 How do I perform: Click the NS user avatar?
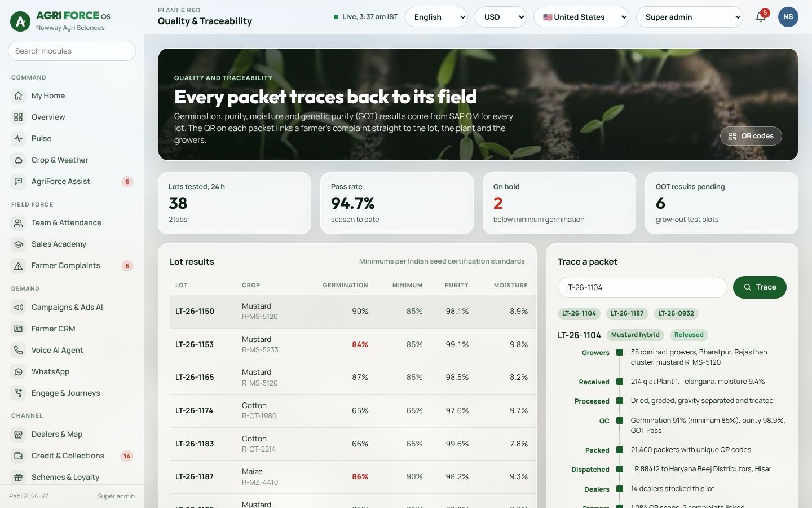tap(788, 17)
